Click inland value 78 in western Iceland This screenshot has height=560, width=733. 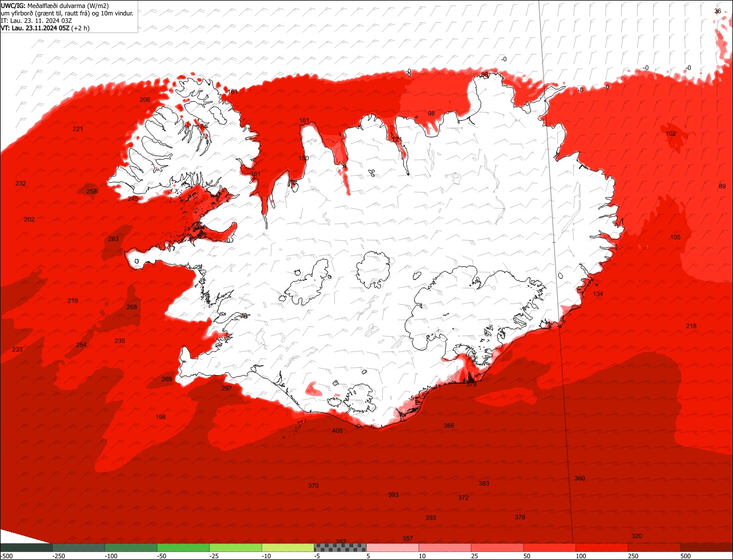[243, 316]
